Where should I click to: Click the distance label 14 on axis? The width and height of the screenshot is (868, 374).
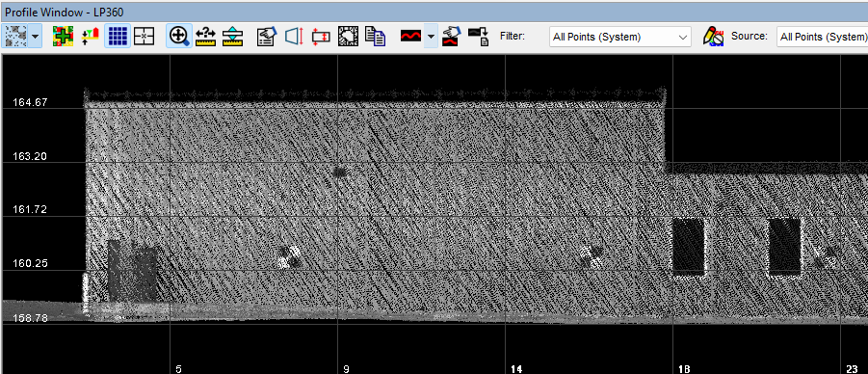pos(516,368)
